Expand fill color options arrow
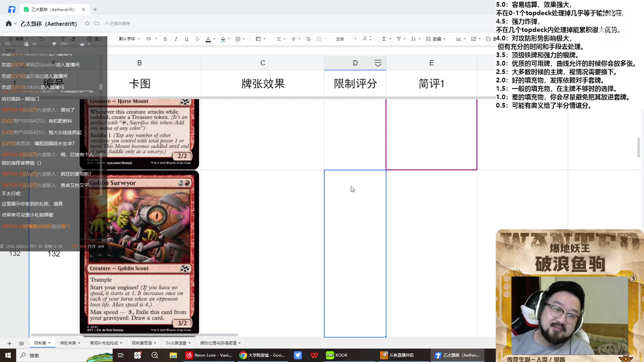This screenshot has height=362, width=644. point(229,39)
